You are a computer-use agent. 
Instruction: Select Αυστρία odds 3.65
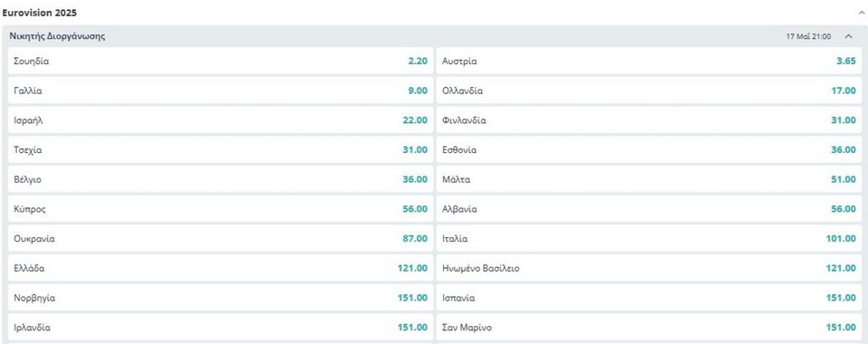coord(649,61)
